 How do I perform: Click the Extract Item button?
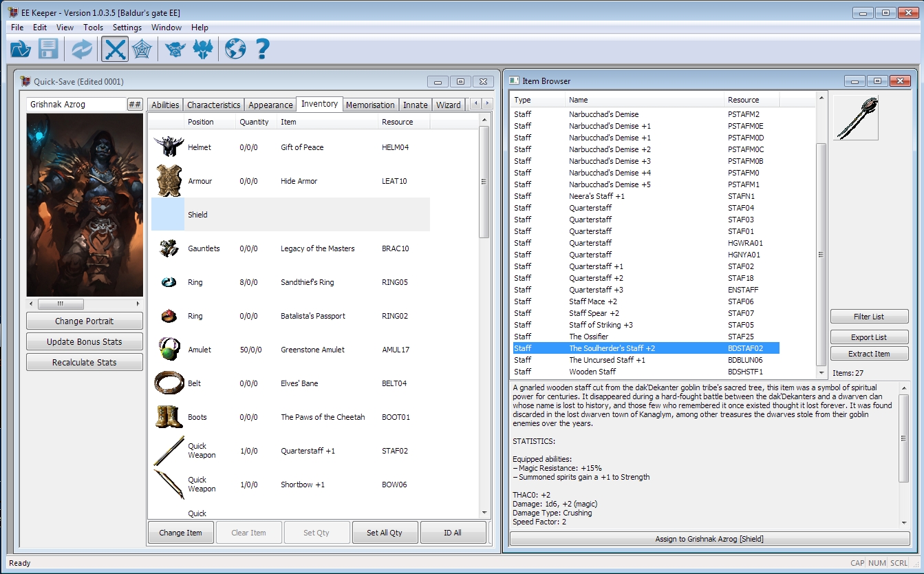[869, 354]
